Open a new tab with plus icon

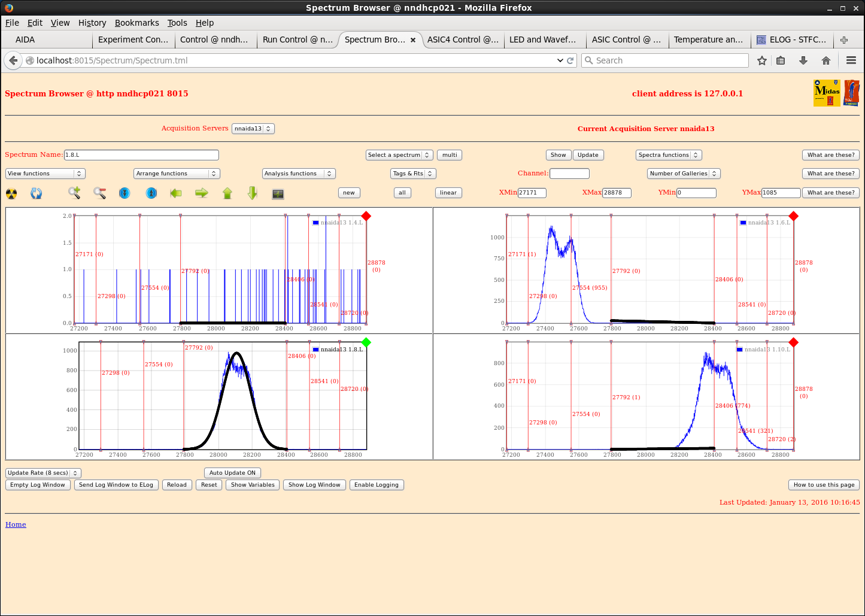point(844,40)
